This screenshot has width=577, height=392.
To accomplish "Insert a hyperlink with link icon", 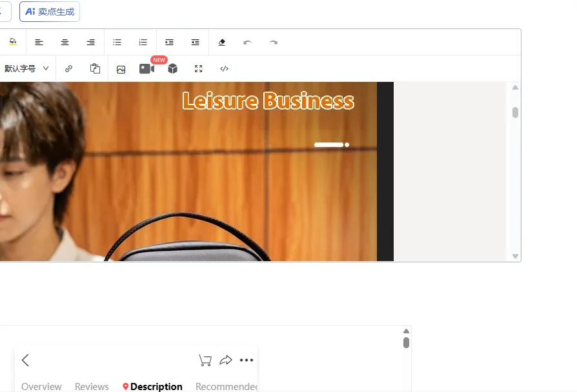I will [x=68, y=68].
